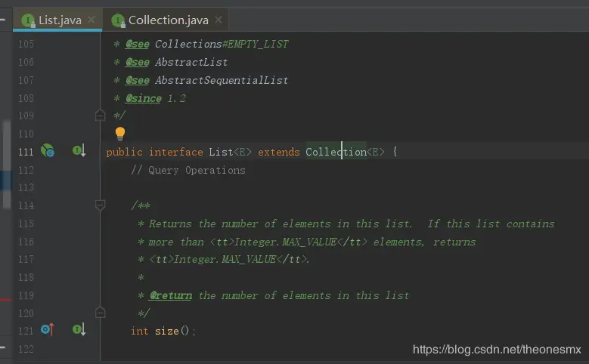Click the left-side scrollbar thumb
Screen dimensions: 589x364
point(6,164)
